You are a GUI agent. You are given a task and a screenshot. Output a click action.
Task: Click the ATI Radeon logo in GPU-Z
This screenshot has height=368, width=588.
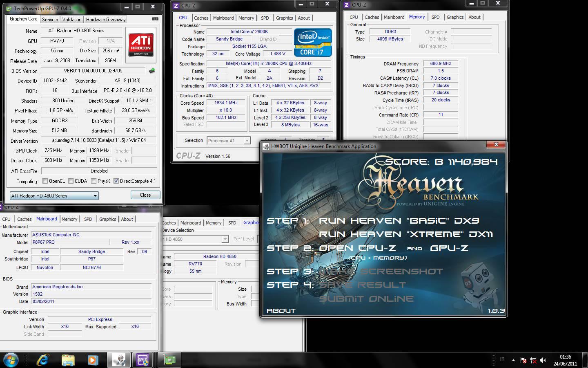click(141, 45)
